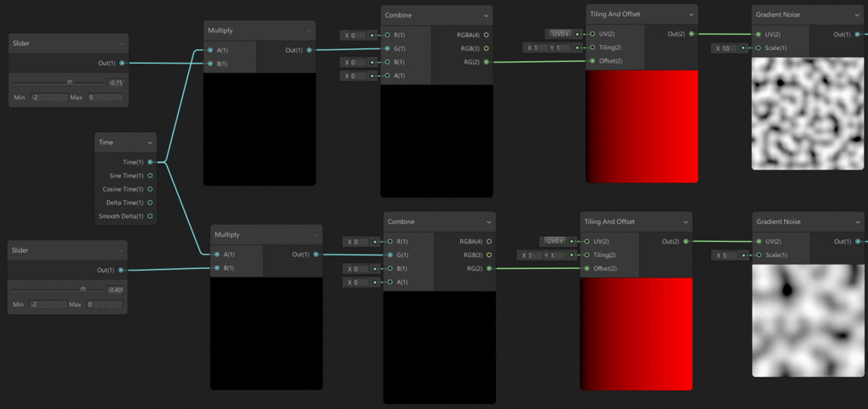Collapse the lower Multiply node preview chevron
The width and height of the screenshot is (868, 409).
pyautogui.click(x=315, y=235)
